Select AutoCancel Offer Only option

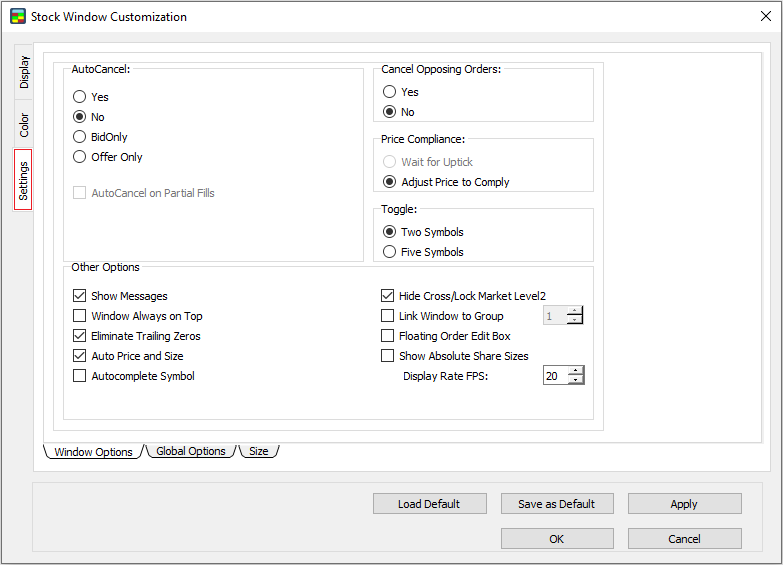coord(80,157)
